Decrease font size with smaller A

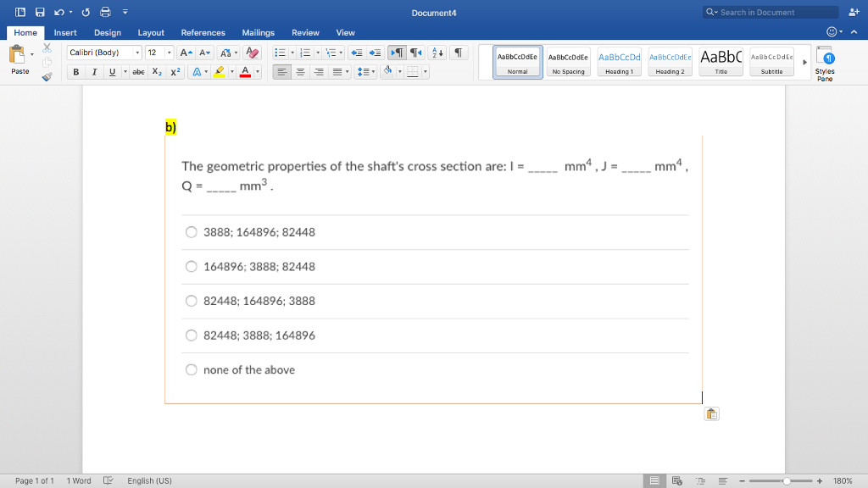pos(204,53)
